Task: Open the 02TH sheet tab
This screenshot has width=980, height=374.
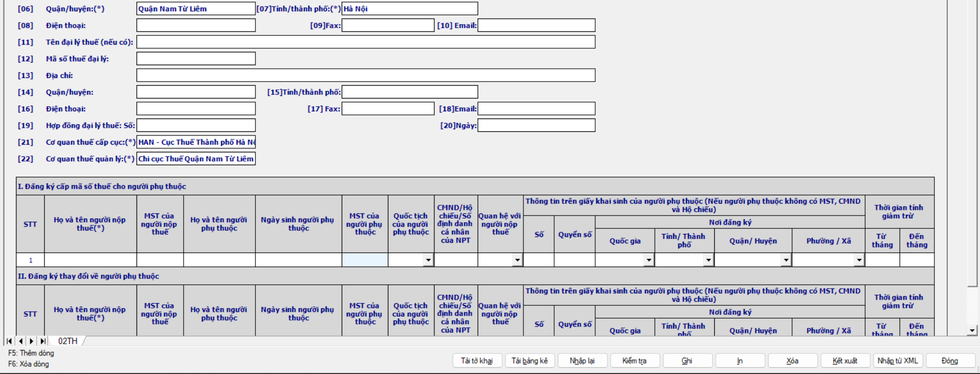Action: pyautogui.click(x=68, y=341)
